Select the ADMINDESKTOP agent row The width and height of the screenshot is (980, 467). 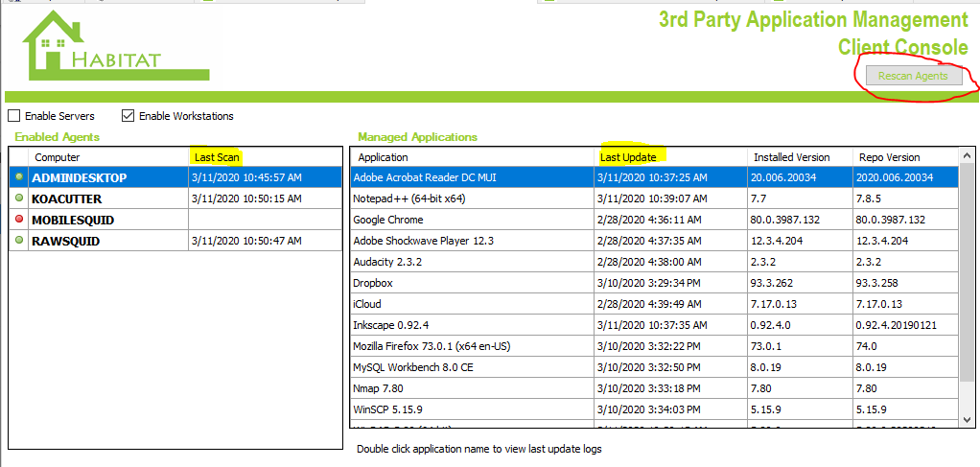click(x=175, y=177)
